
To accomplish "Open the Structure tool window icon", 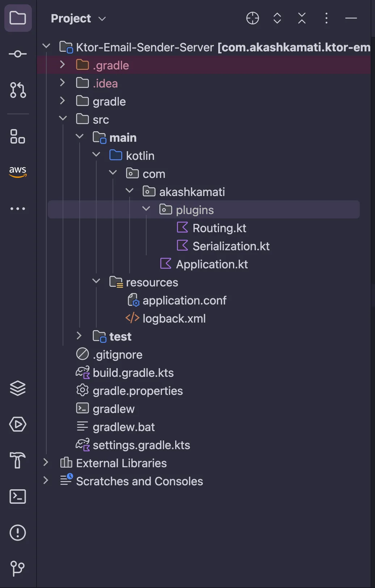I will tap(18, 136).
